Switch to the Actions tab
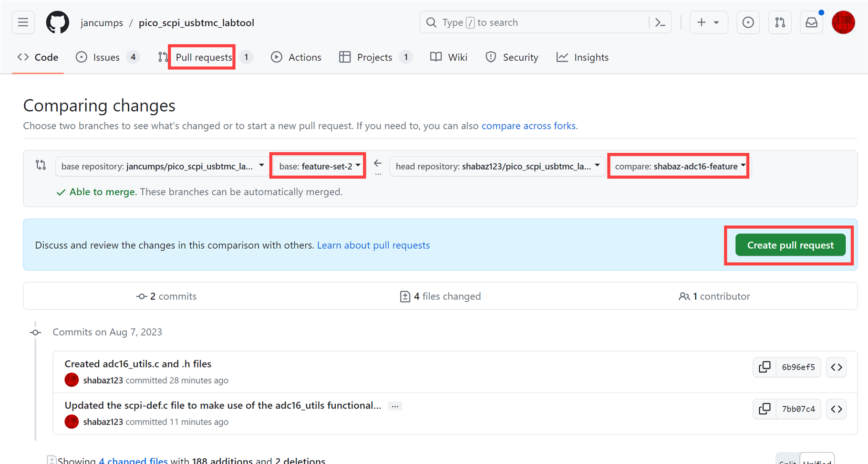 click(296, 57)
